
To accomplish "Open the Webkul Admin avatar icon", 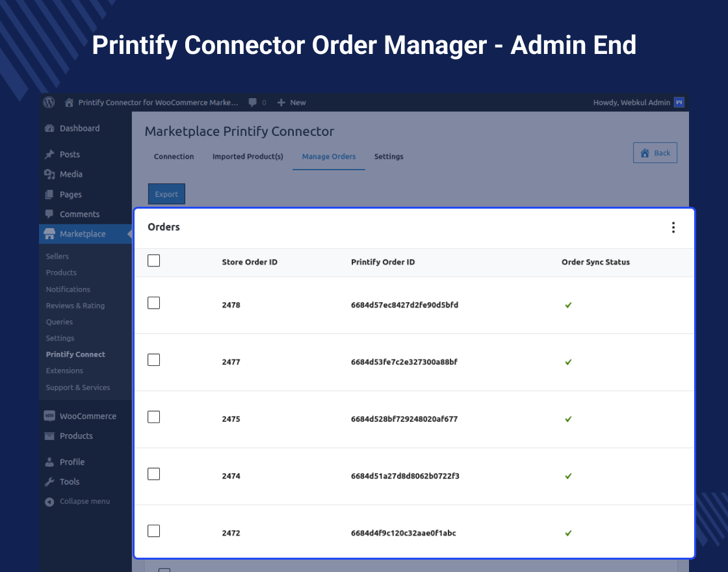I will [679, 102].
